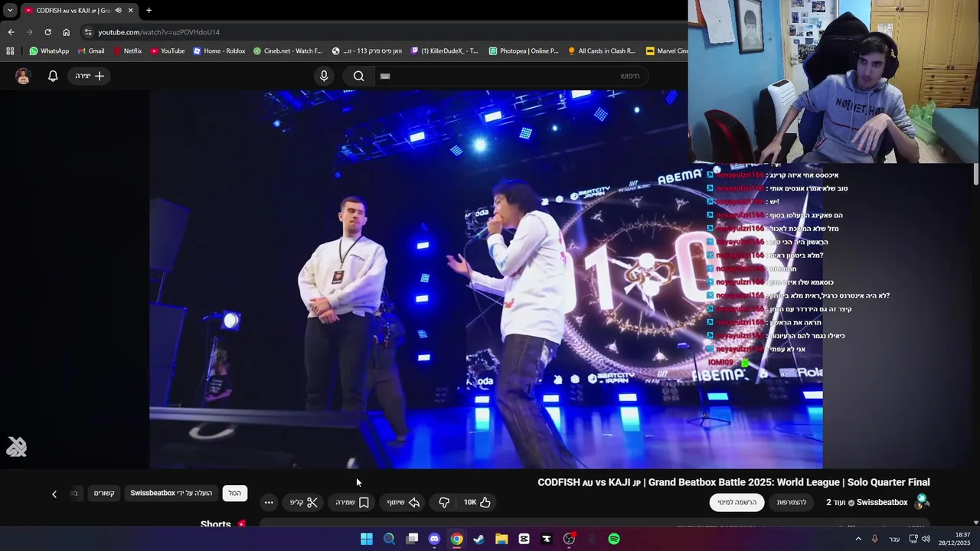
Task: Share the video using the arrow button
Action: [x=403, y=502]
